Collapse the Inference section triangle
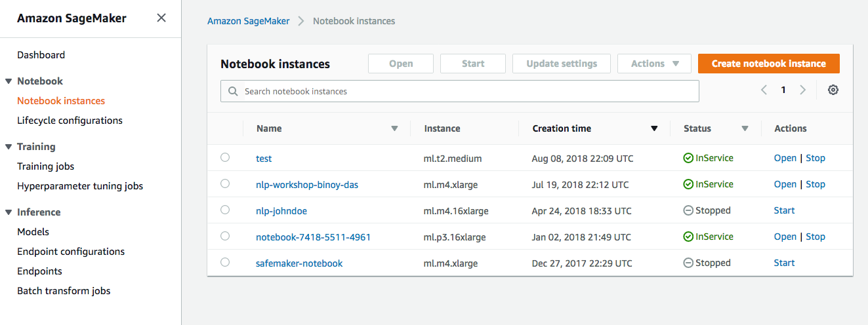 point(9,212)
